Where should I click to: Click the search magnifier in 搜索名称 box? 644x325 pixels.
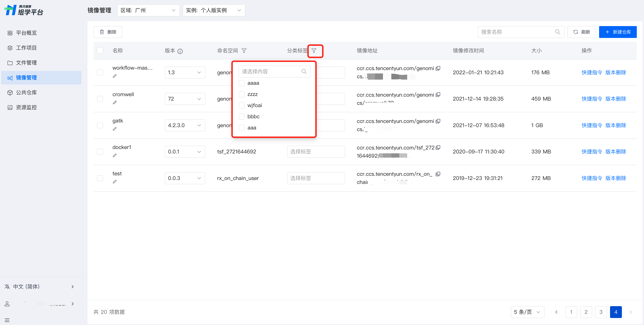(x=557, y=32)
